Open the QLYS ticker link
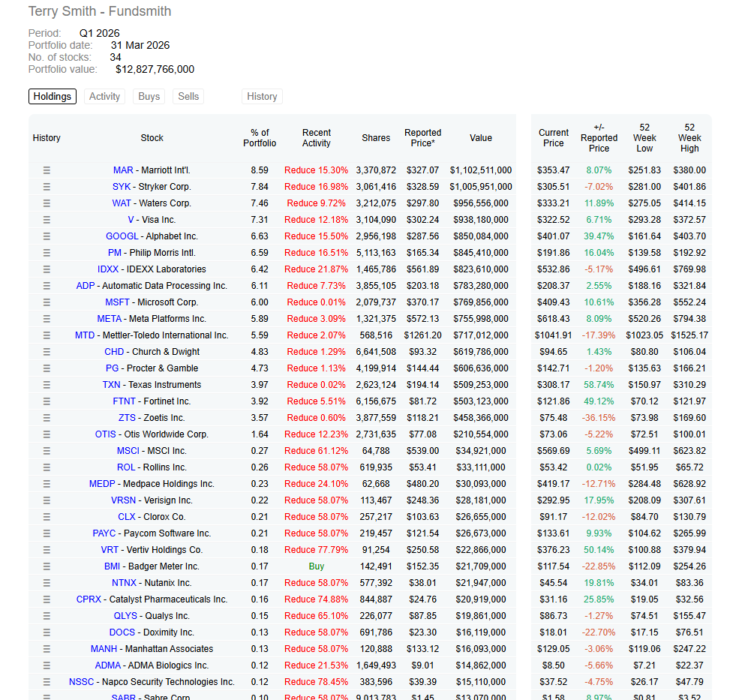 (x=125, y=616)
